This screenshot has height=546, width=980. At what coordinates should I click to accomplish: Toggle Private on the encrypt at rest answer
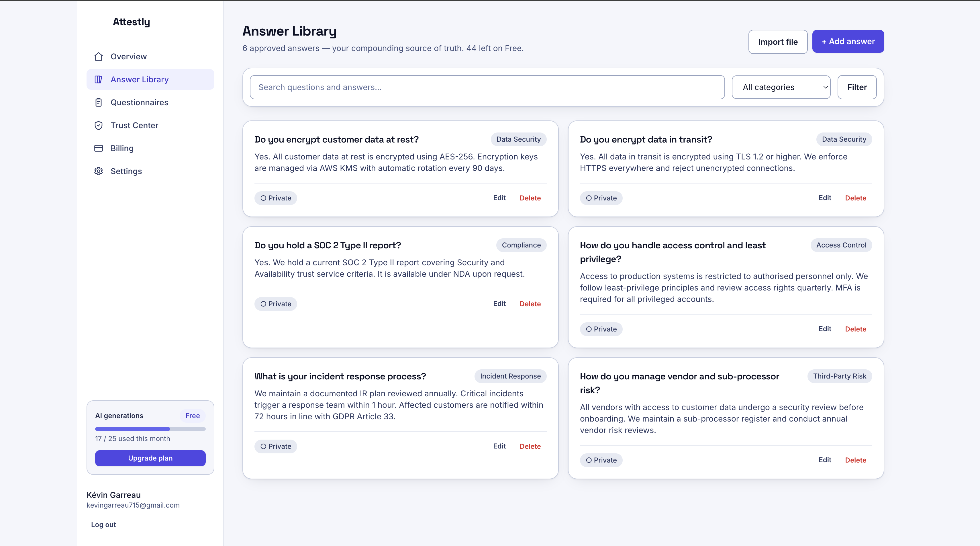275,198
